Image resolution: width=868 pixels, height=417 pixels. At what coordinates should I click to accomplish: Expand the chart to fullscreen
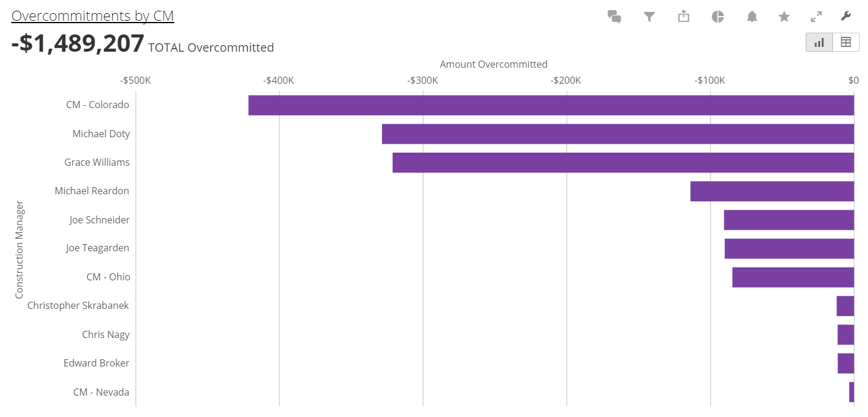816,17
